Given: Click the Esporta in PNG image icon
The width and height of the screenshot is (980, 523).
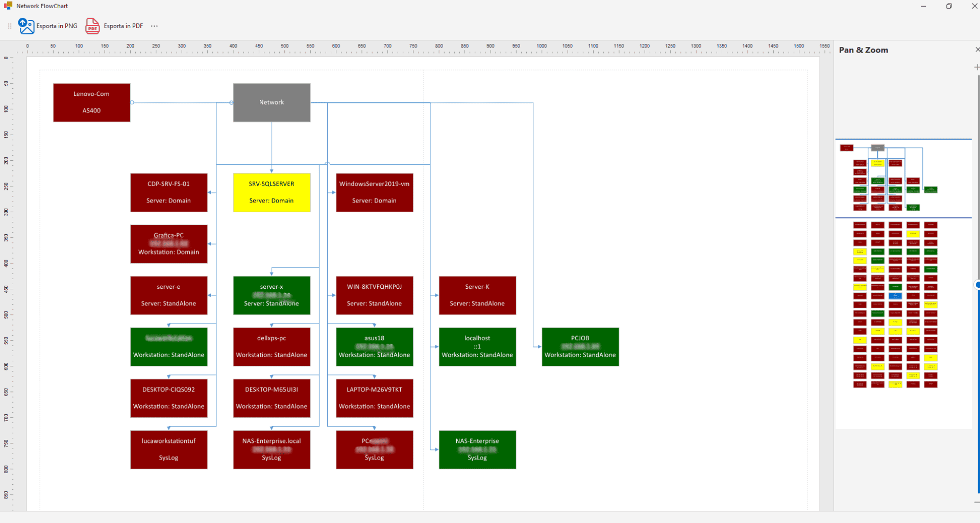Looking at the screenshot, I should tap(26, 26).
